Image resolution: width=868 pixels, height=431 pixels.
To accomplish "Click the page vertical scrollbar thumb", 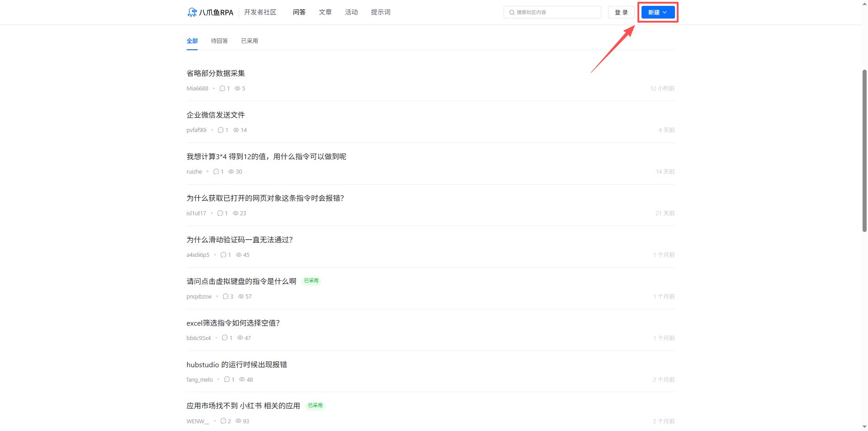I will point(864,151).
